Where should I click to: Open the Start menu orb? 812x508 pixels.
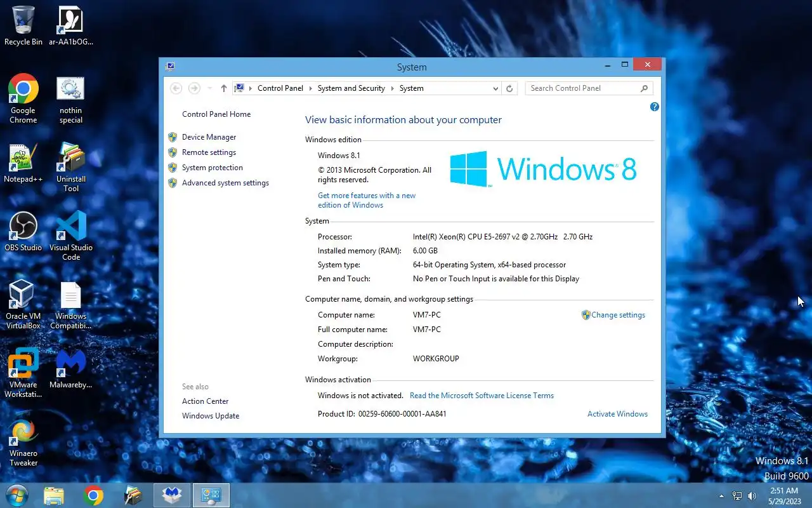(16, 495)
